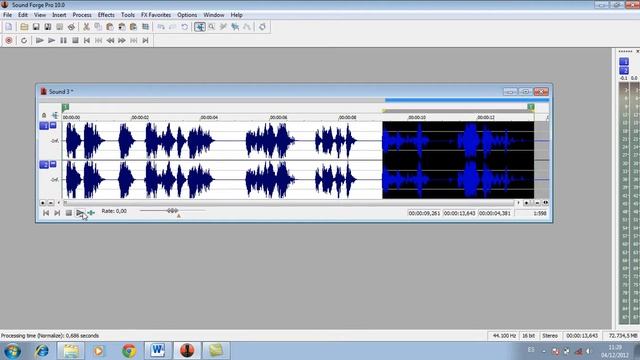Image resolution: width=640 pixels, height=360 pixels.
Task: Open Windows Start menu
Action: pos(12,351)
